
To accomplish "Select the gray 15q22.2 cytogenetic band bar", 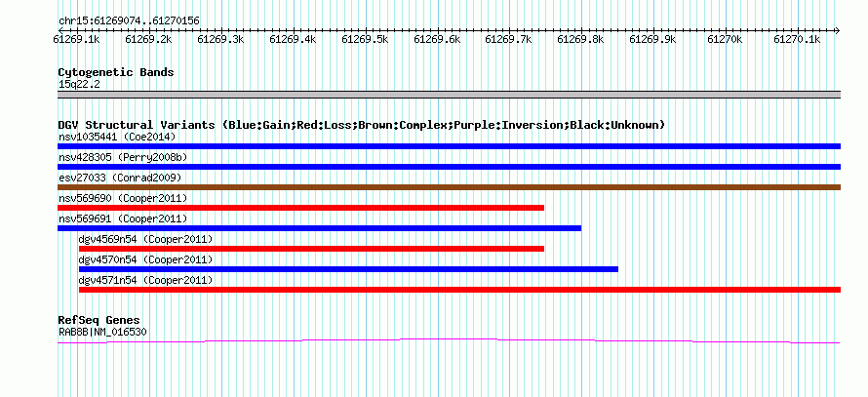I will coord(449,95).
